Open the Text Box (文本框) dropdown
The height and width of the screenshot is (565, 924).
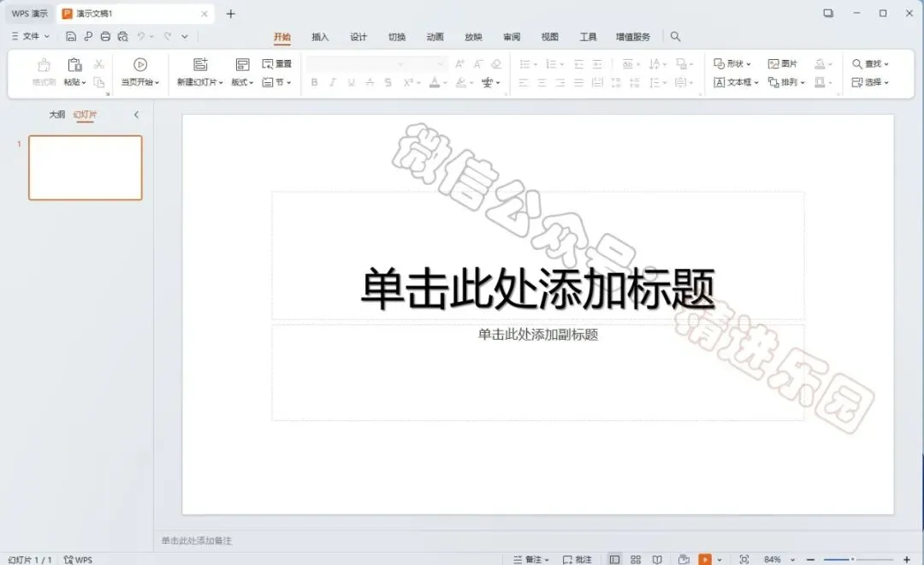[x=736, y=82]
